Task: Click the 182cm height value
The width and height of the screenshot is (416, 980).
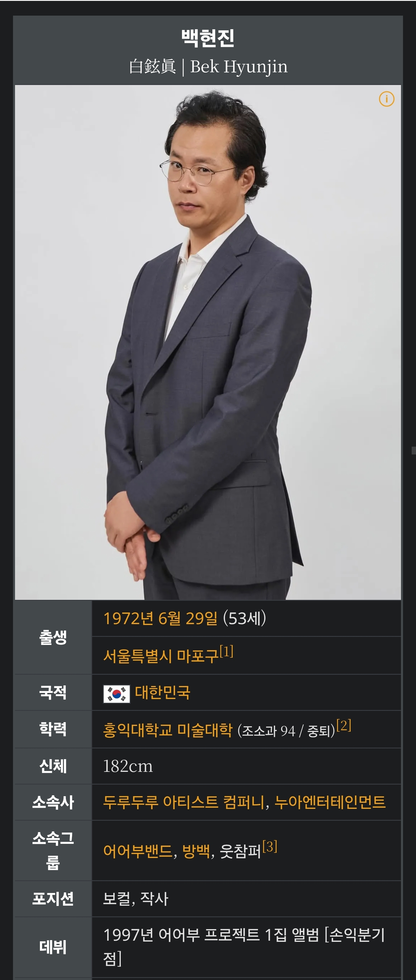Action: pyautogui.click(x=128, y=766)
